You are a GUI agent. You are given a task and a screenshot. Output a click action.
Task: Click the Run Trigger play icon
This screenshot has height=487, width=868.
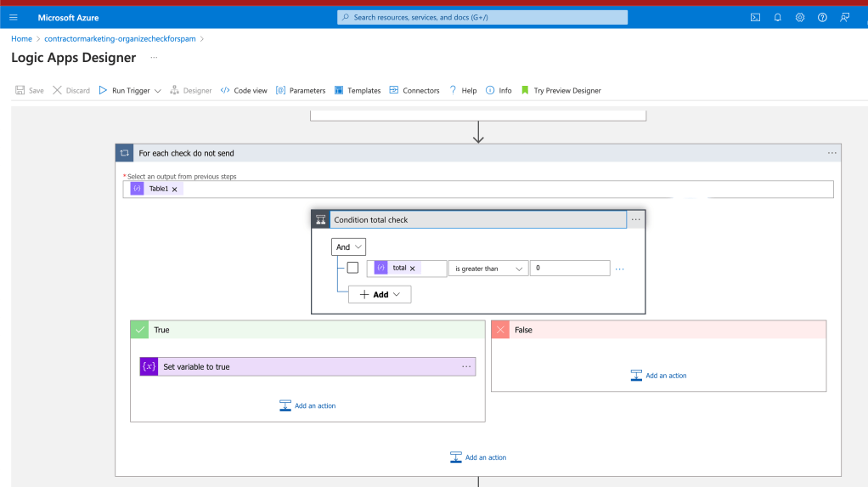click(x=103, y=90)
